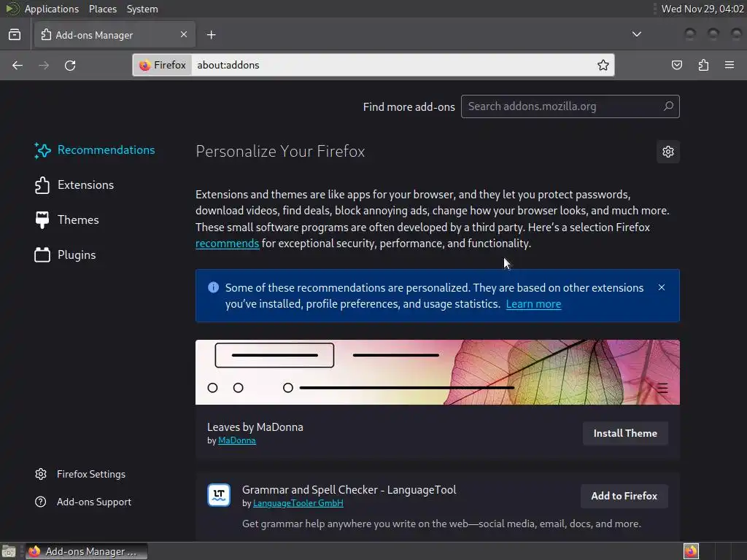Open the Tools for all add-ons gear
This screenshot has width=747, height=560.
[668, 152]
